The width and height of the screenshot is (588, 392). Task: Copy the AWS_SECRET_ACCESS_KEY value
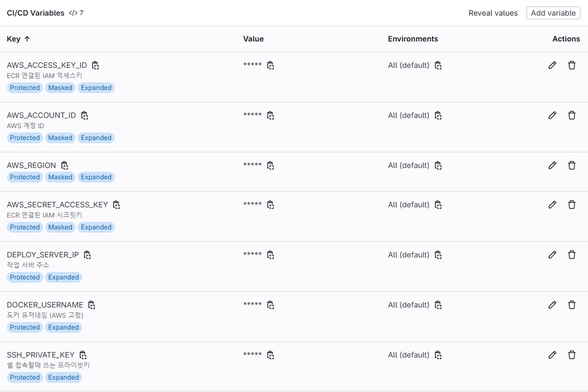click(271, 205)
